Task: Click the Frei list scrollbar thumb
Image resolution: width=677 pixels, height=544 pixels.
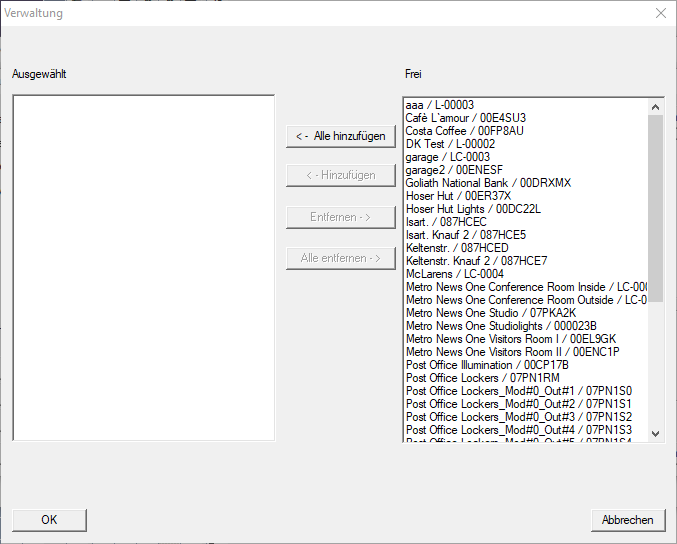Action: tap(656, 200)
